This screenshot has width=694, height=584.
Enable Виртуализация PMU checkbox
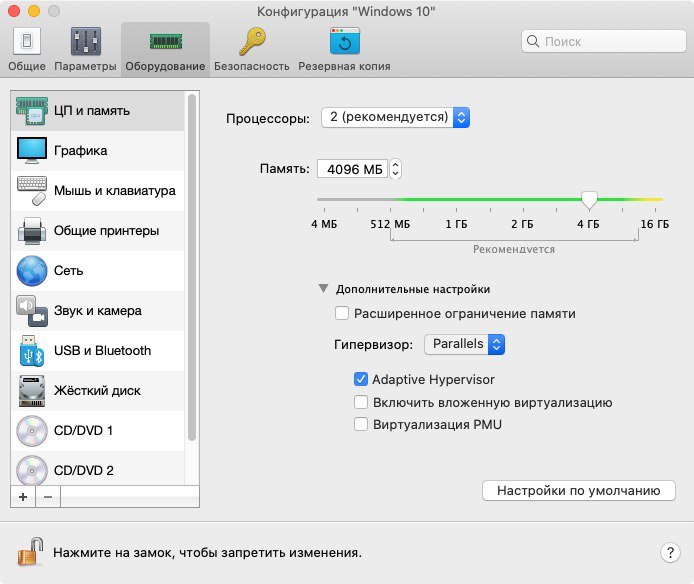point(361,424)
